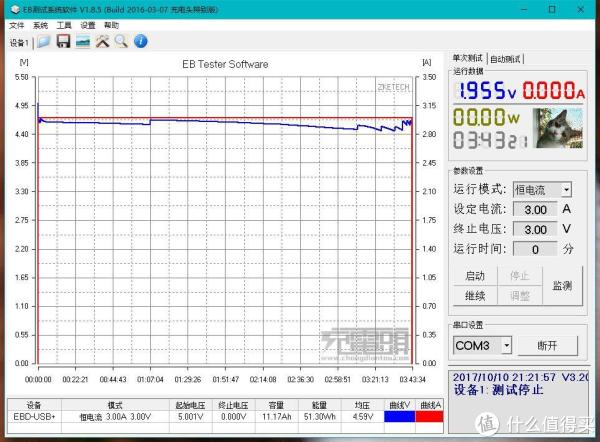This screenshot has width=600, height=442.
Task: Expand the COM3 serial port dropdown
Action: tap(507, 345)
